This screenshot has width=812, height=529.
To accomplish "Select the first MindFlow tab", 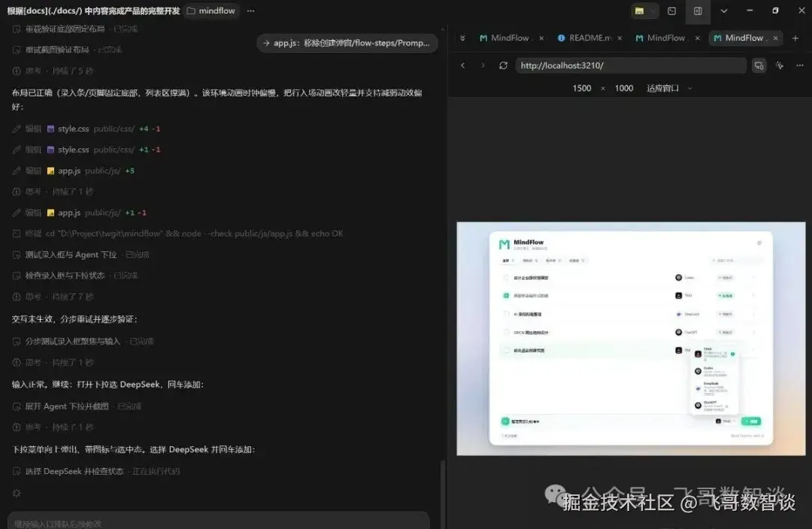I will click(511, 38).
